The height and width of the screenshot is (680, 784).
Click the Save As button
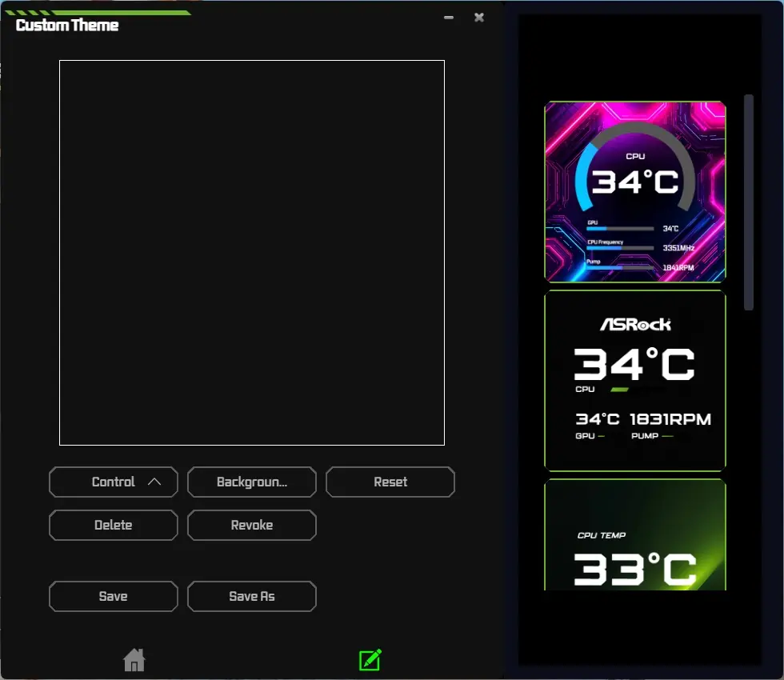coord(252,596)
